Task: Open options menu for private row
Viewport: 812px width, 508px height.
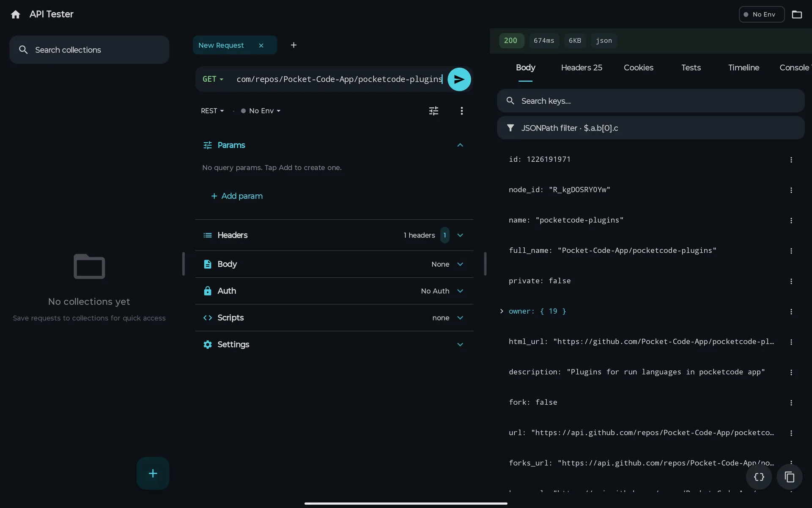Action: coord(791,282)
